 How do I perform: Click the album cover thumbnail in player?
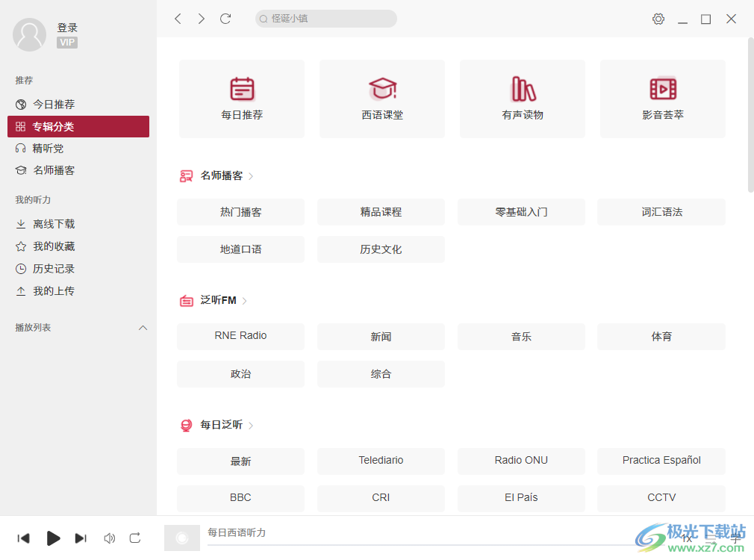click(x=181, y=538)
